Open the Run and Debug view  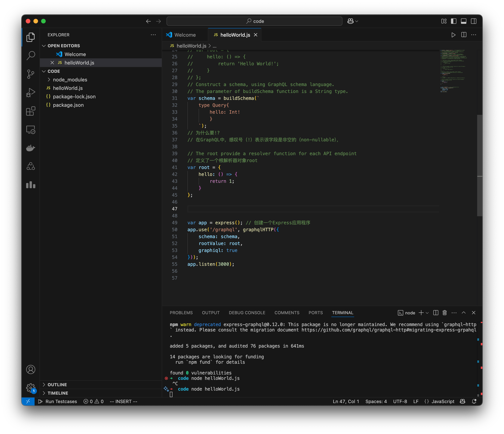point(30,92)
